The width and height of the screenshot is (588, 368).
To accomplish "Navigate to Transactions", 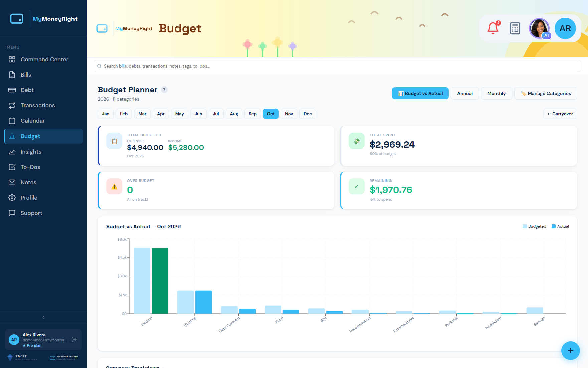I will point(43,105).
